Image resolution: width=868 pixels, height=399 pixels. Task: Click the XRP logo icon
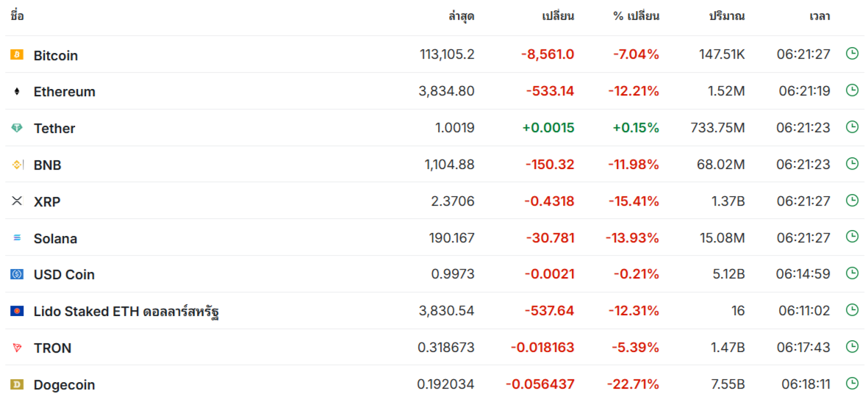point(17,201)
